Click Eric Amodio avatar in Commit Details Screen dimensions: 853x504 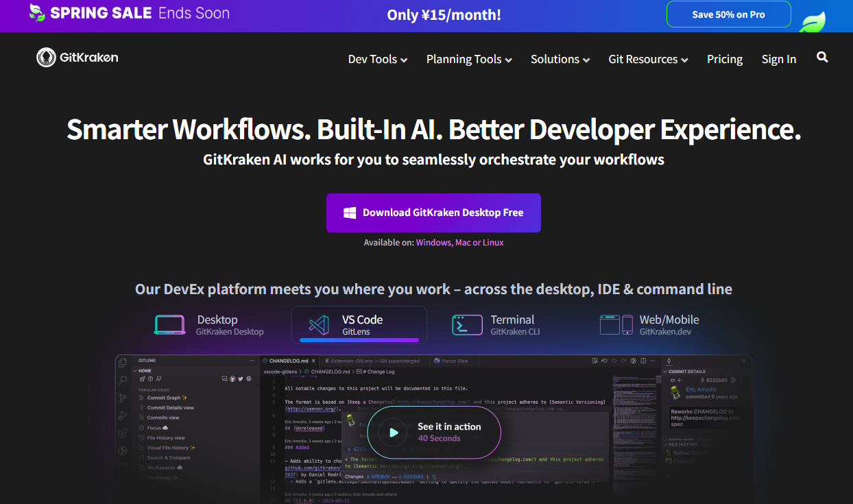point(675,393)
